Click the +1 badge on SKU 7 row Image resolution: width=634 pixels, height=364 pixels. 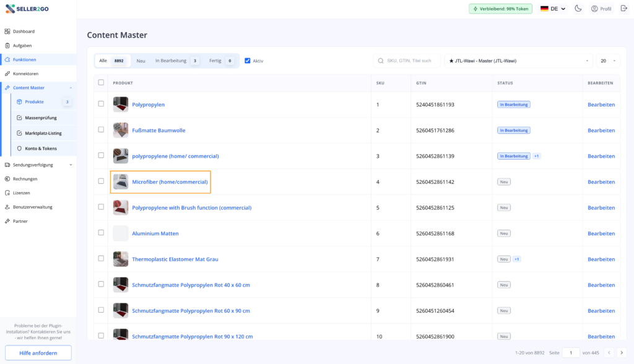[517, 259]
